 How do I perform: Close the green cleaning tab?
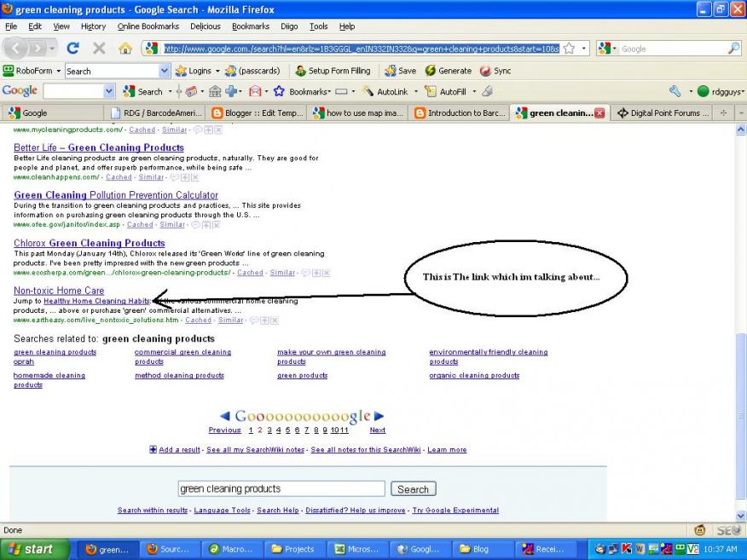[599, 113]
